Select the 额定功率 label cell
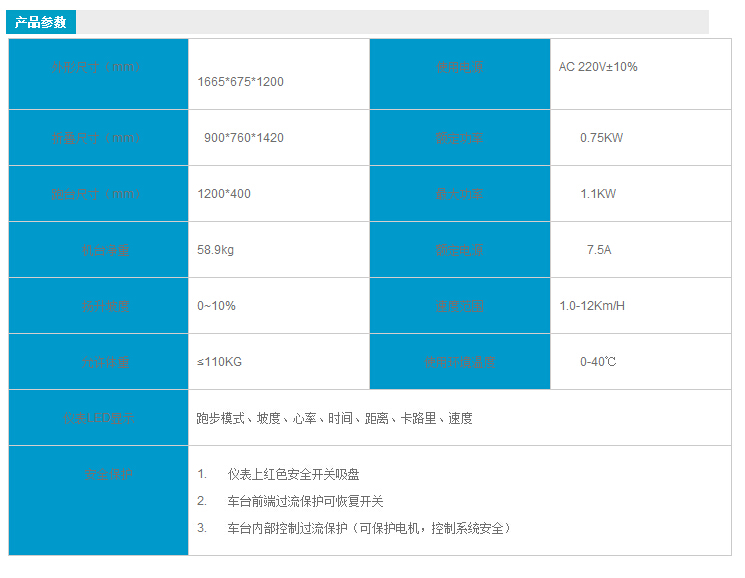Screen dimensions: 745x578 pos(460,138)
